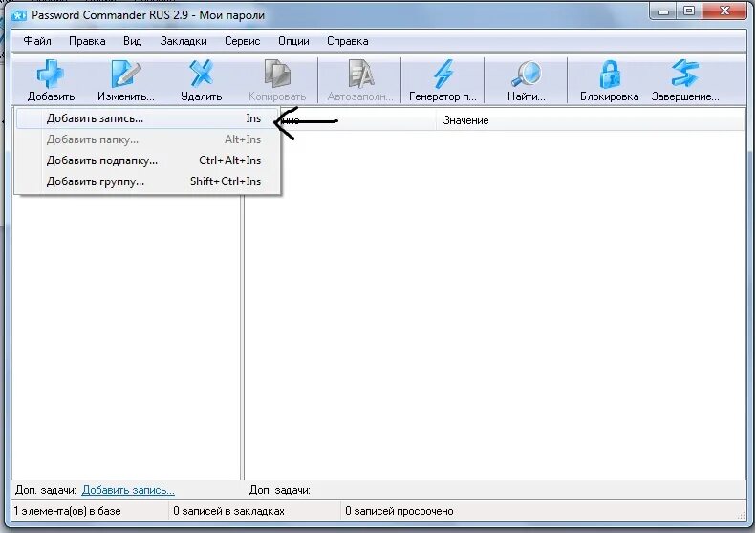
Task: Choose Добавить запись... in dropdown menu
Action: [147, 118]
